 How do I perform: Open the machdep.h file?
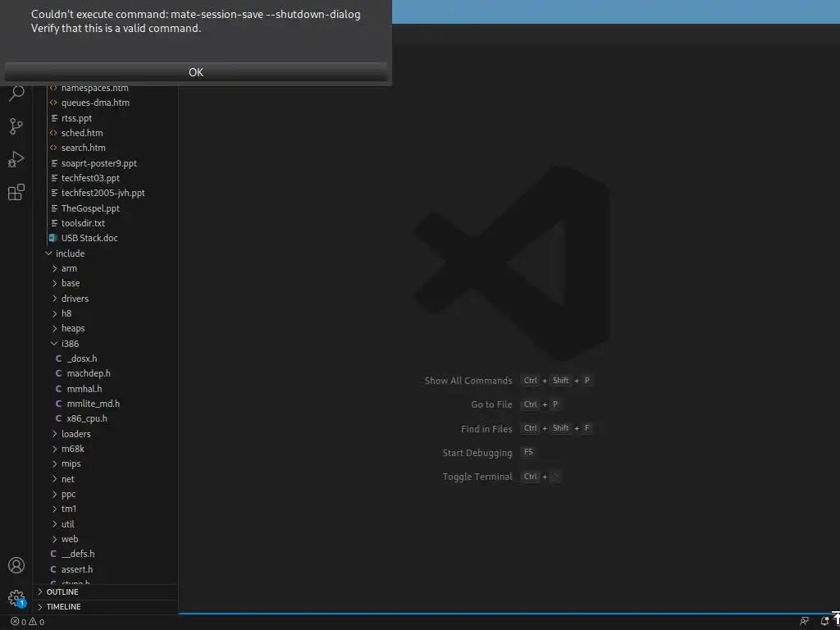pyautogui.click(x=106, y=373)
